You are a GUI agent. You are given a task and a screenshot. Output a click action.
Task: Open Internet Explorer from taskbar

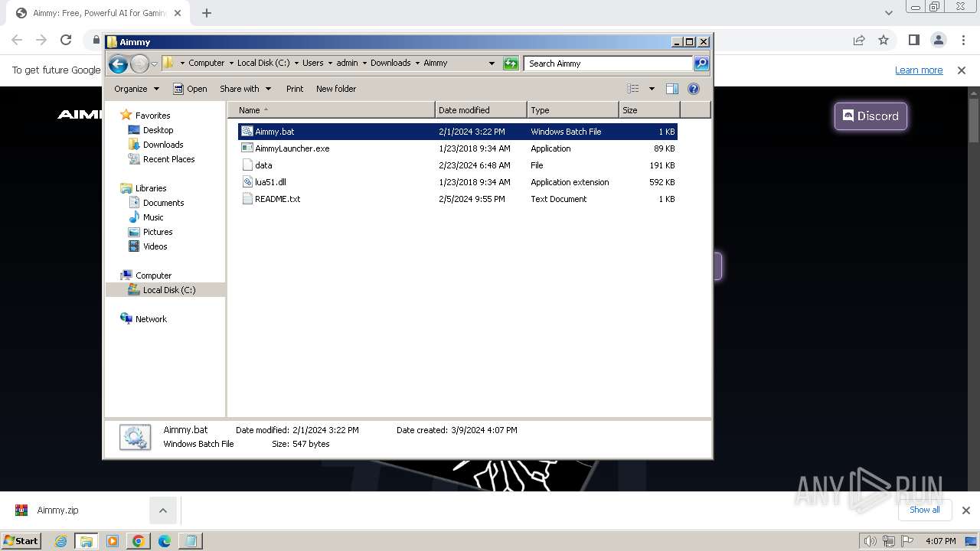(x=60, y=541)
